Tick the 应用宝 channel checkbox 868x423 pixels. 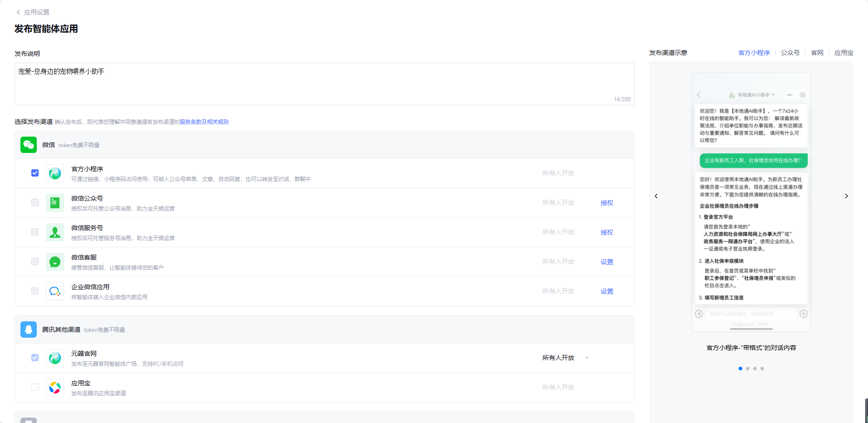pos(35,387)
